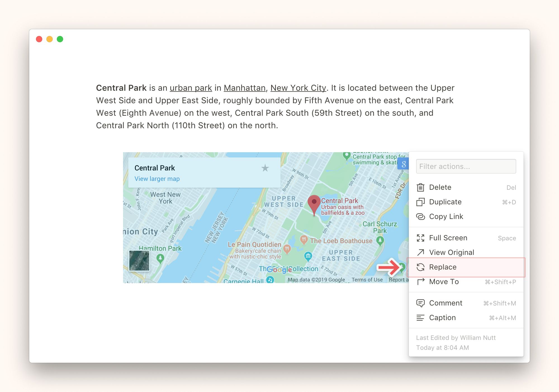Click View larger map link
This screenshot has width=559, height=392.
[157, 179]
